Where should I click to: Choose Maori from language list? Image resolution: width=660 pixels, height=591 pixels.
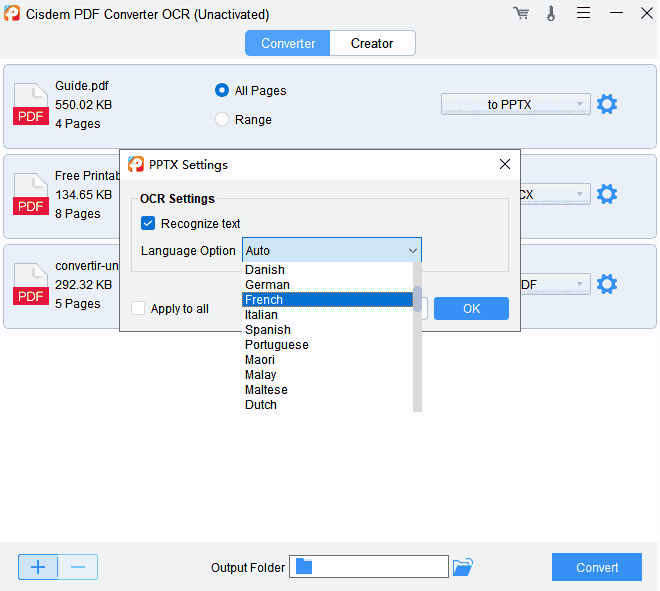pyautogui.click(x=327, y=359)
